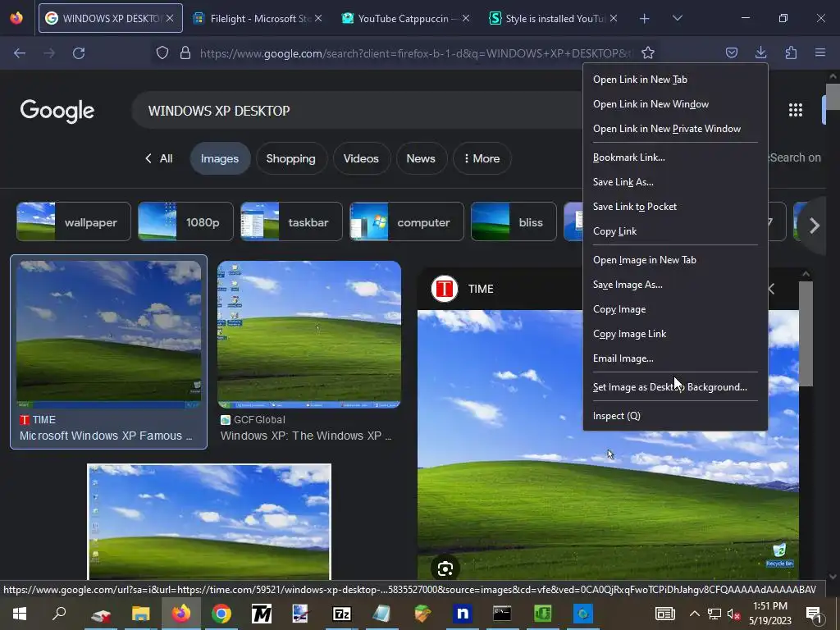Select Inspect (Q) from context menu

[x=675, y=416]
